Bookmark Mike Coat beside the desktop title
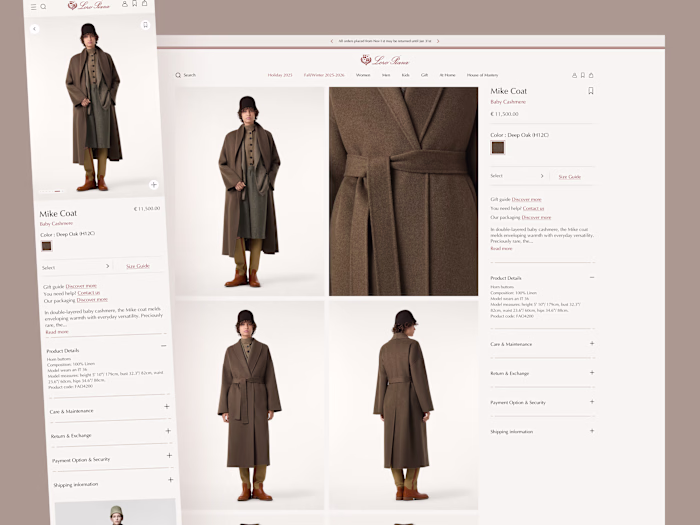The width and height of the screenshot is (700, 525). tap(591, 91)
